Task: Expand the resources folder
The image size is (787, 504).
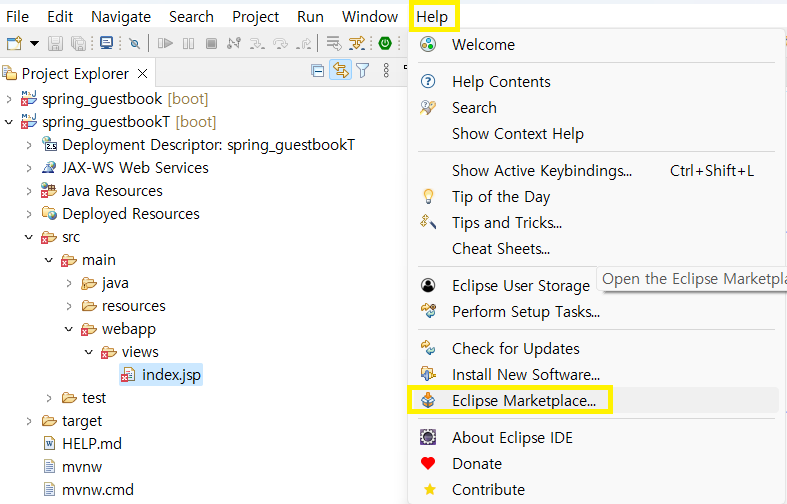Action: (x=69, y=306)
